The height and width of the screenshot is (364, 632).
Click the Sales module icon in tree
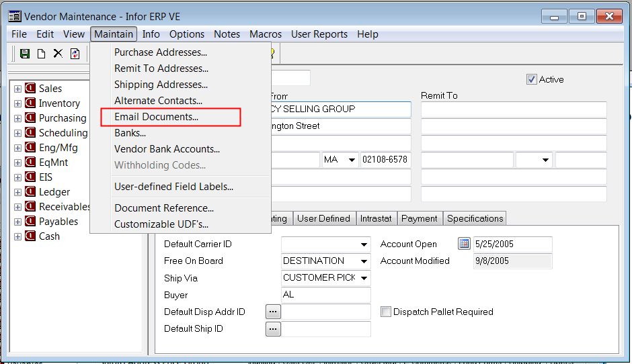pos(30,89)
